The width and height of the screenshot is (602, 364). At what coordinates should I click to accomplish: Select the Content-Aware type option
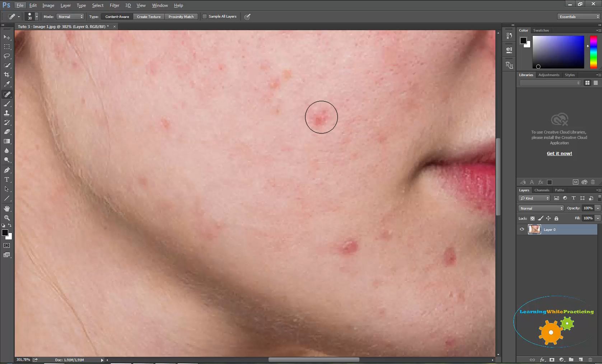coord(117,17)
